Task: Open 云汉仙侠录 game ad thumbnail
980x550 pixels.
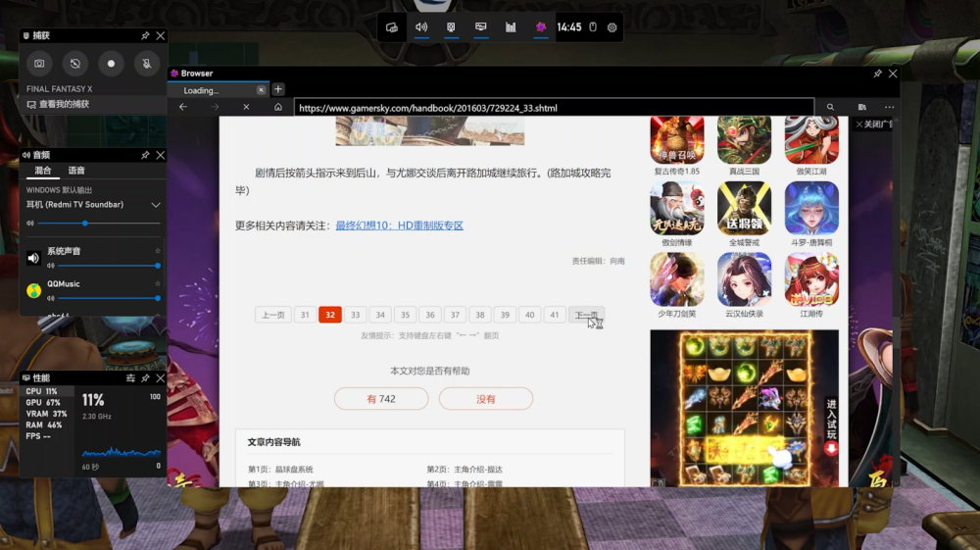Action: coord(744,279)
